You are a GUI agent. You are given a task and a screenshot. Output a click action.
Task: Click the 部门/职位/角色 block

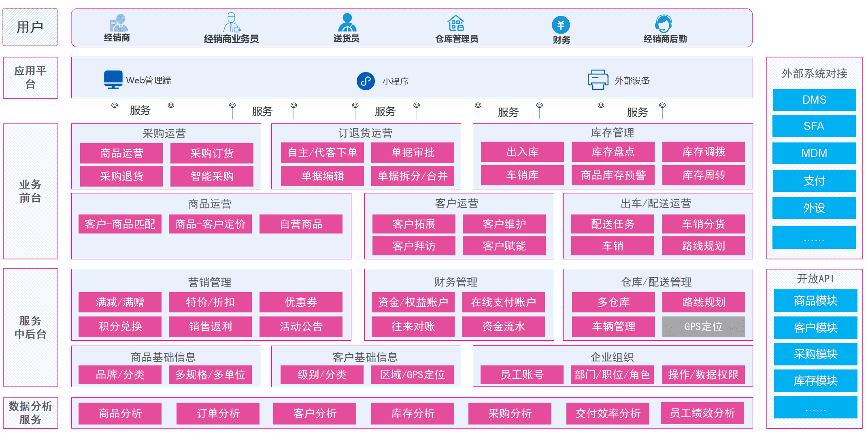[x=612, y=375]
